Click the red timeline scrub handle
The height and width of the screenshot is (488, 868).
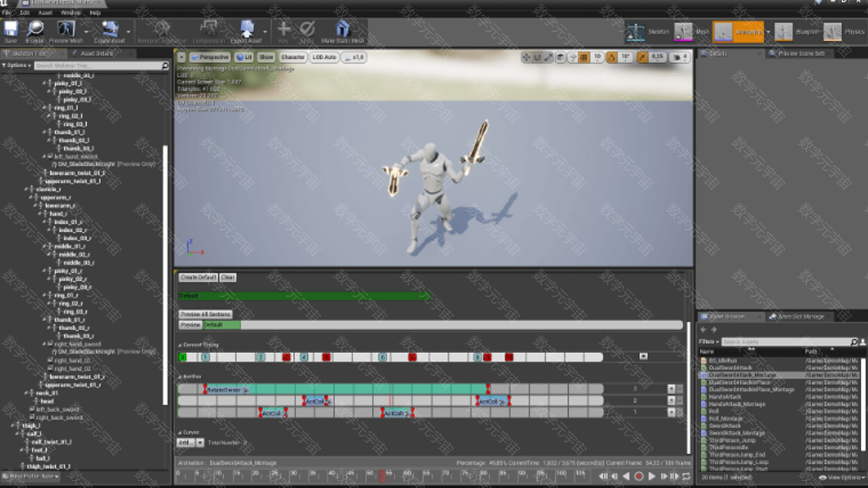point(382,476)
